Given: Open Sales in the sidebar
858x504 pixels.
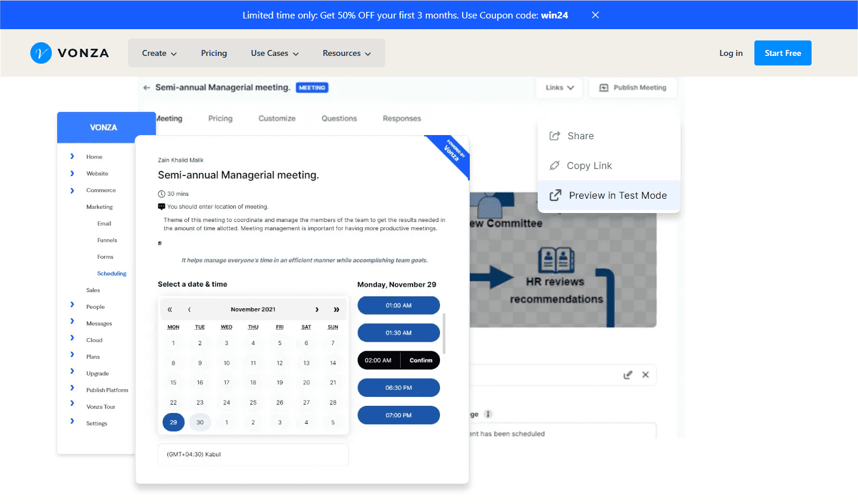Looking at the screenshot, I should (x=93, y=290).
